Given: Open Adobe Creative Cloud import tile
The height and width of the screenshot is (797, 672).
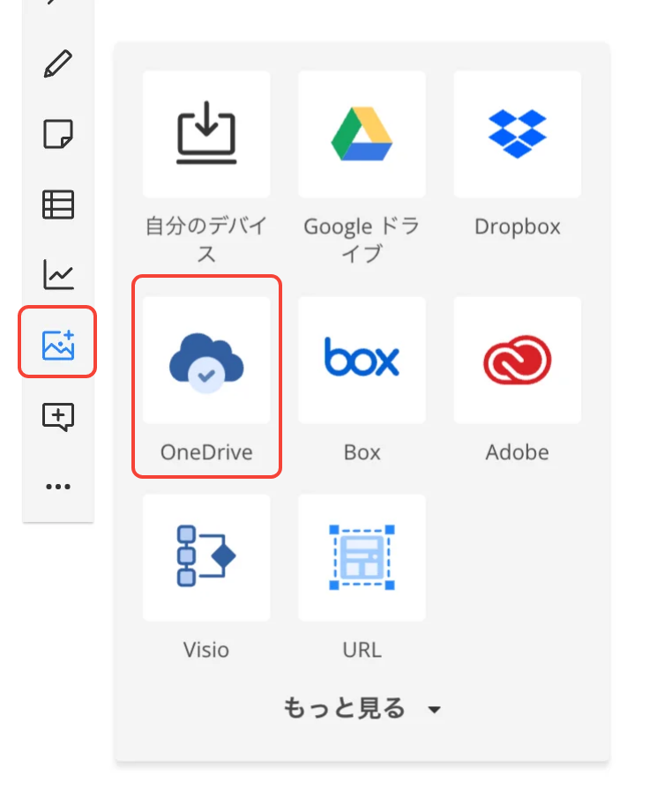Looking at the screenshot, I should pos(518,361).
